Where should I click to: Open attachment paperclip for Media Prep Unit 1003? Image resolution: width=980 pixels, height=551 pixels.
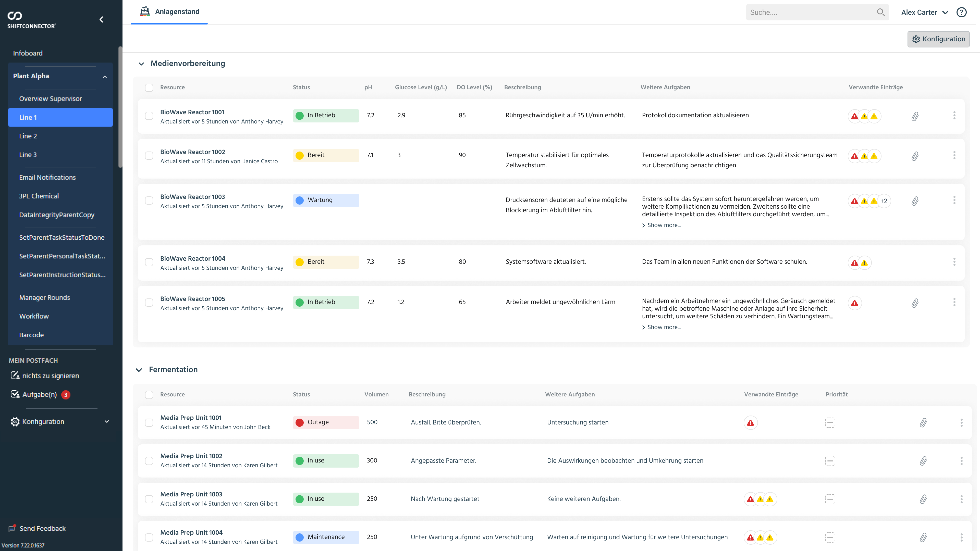click(923, 499)
